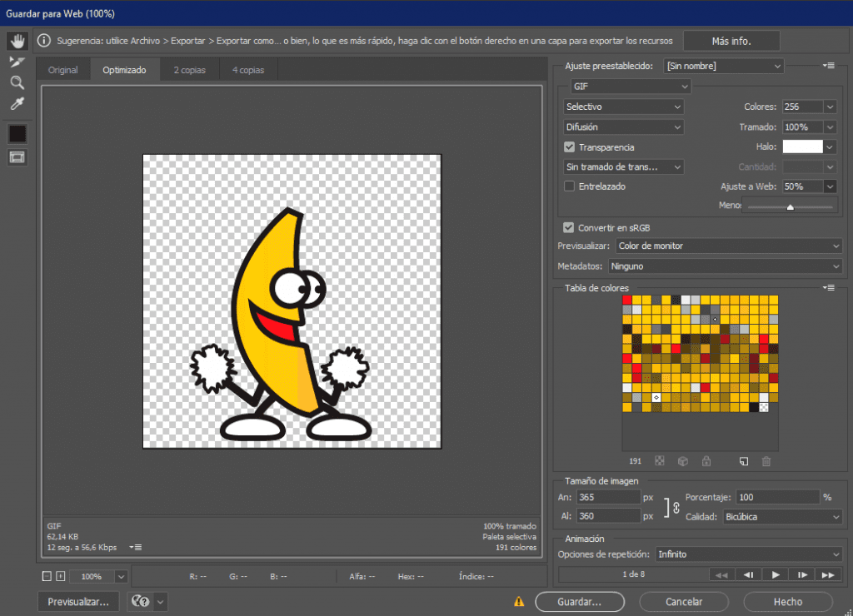The image size is (853, 616).
Task: Enable the Entrelazado checkbox
Action: pos(569,186)
